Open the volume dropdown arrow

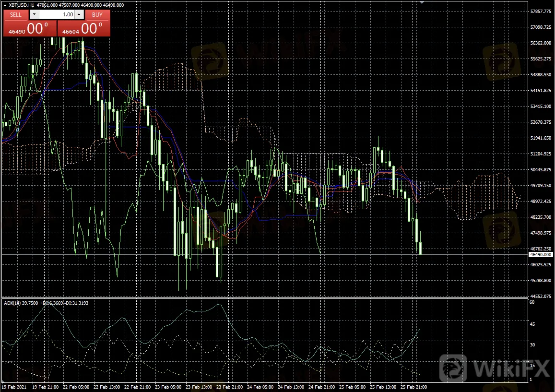[x=34, y=14]
